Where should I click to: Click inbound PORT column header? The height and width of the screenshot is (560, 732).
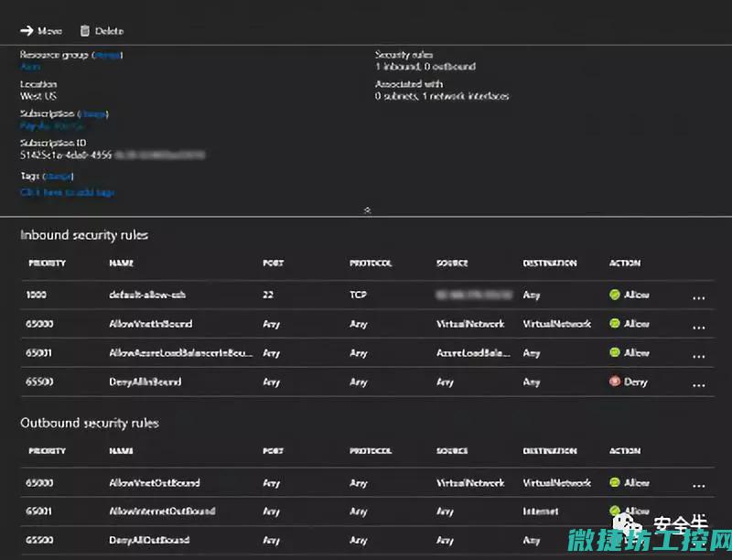[x=273, y=264]
